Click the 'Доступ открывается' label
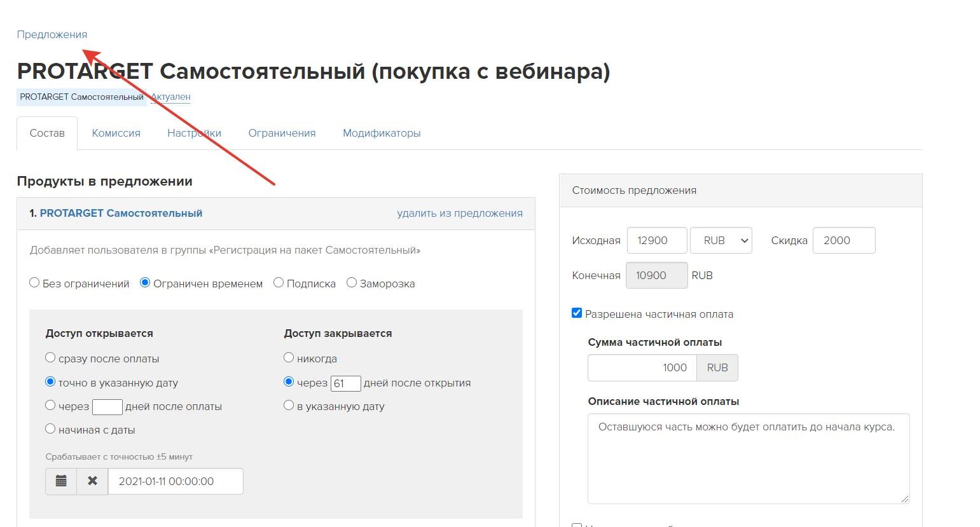 [99, 333]
